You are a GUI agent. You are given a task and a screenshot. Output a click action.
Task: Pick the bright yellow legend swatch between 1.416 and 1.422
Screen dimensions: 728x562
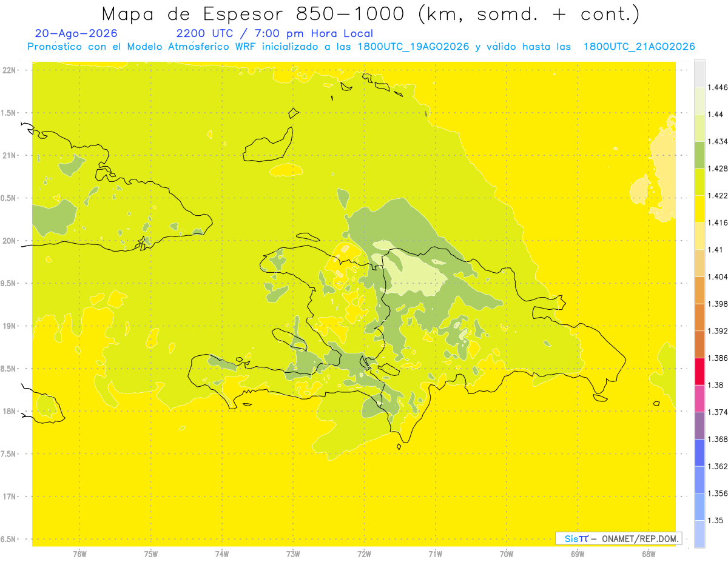point(699,209)
